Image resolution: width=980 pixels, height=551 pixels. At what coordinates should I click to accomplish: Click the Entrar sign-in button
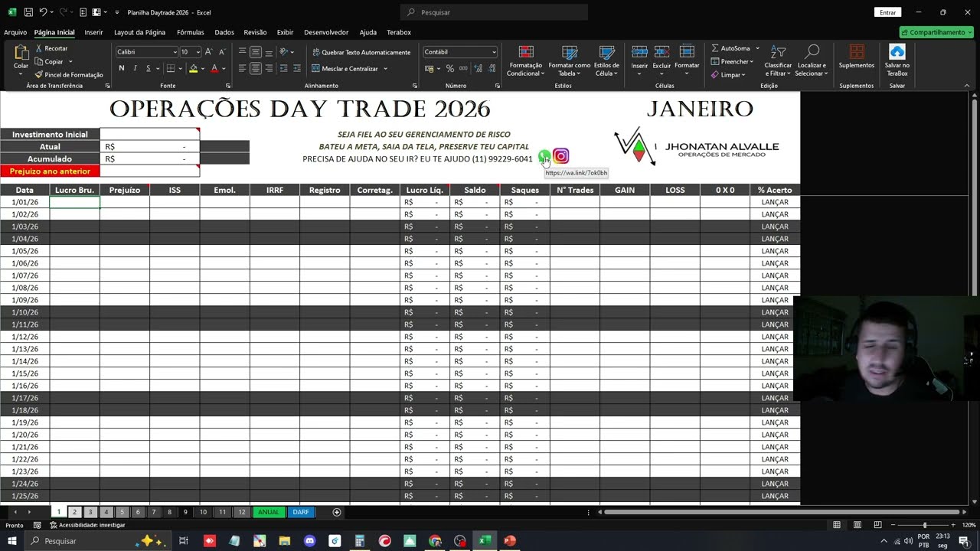pyautogui.click(x=887, y=12)
